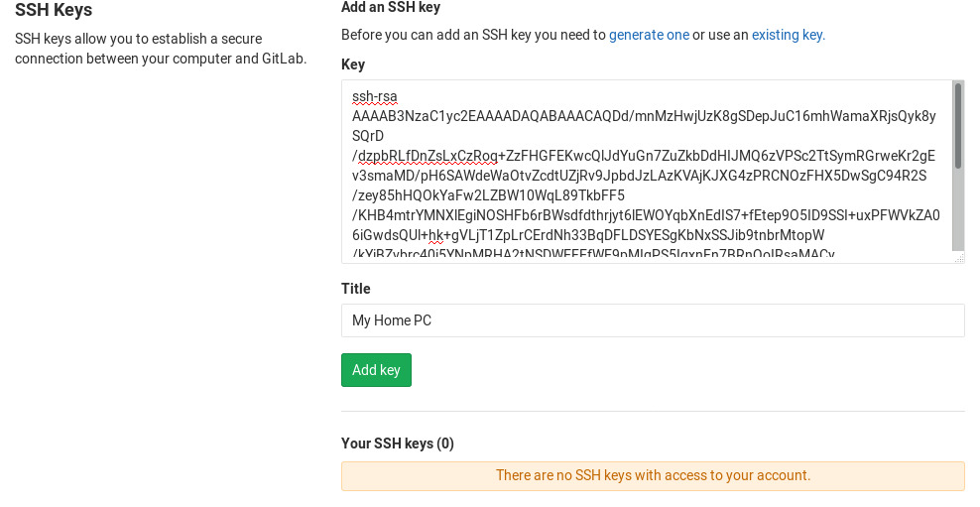Place cursor on "ssh-rsa" in Key box
980x507 pixels.
(374, 97)
